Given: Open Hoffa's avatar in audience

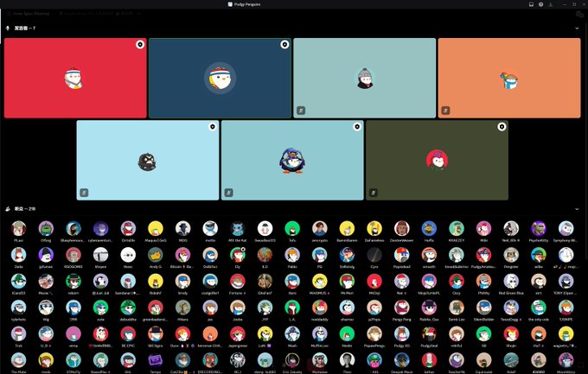Looking at the screenshot, I should (429, 228).
